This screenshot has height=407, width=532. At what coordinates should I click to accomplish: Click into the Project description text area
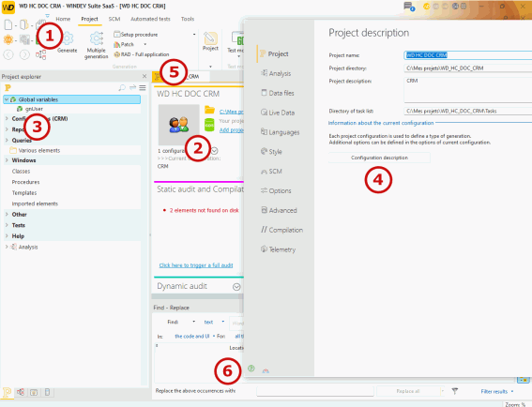tap(468, 89)
